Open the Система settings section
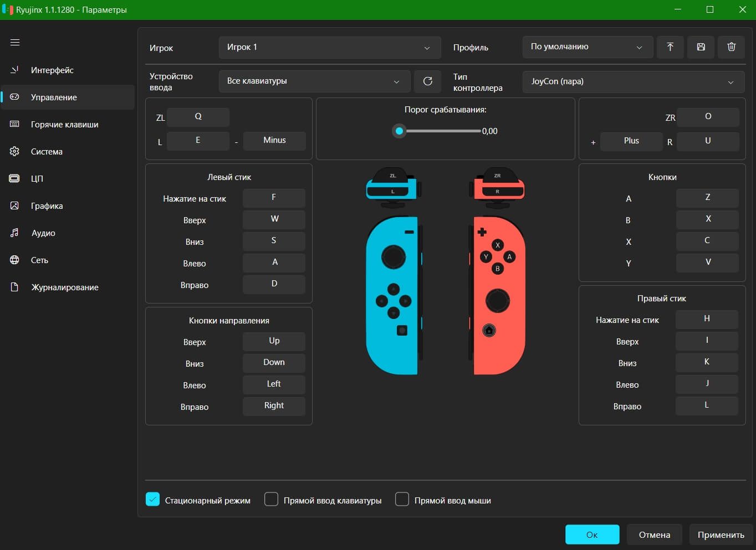 tap(47, 151)
